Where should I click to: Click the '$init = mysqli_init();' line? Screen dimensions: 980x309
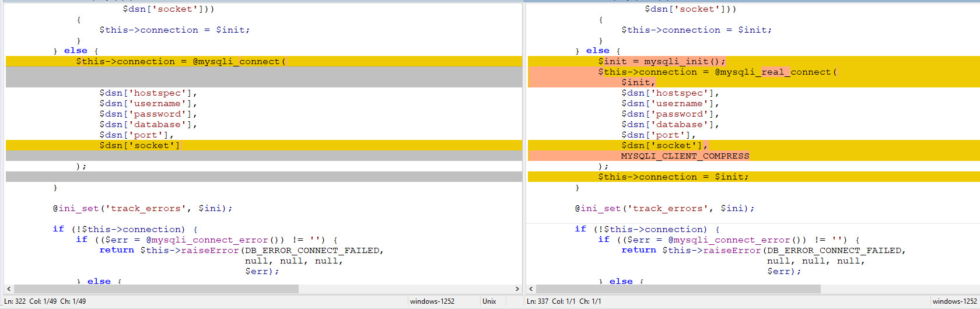(754, 61)
